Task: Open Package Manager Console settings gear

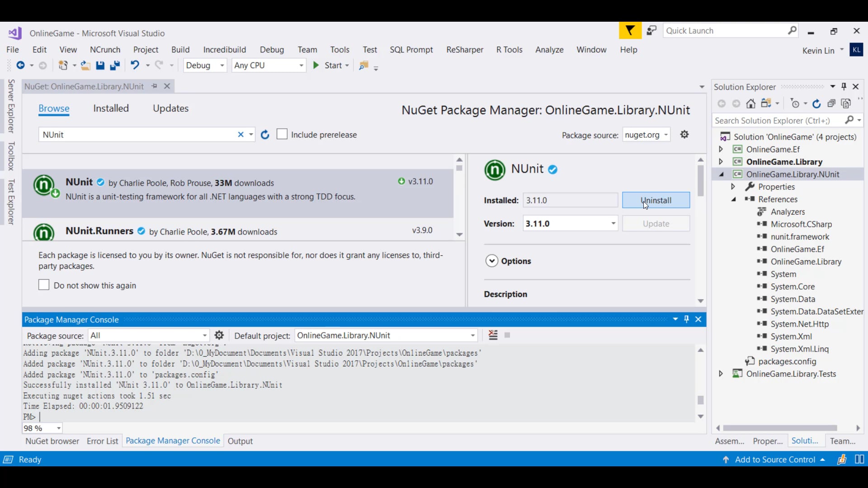Action: (x=219, y=335)
